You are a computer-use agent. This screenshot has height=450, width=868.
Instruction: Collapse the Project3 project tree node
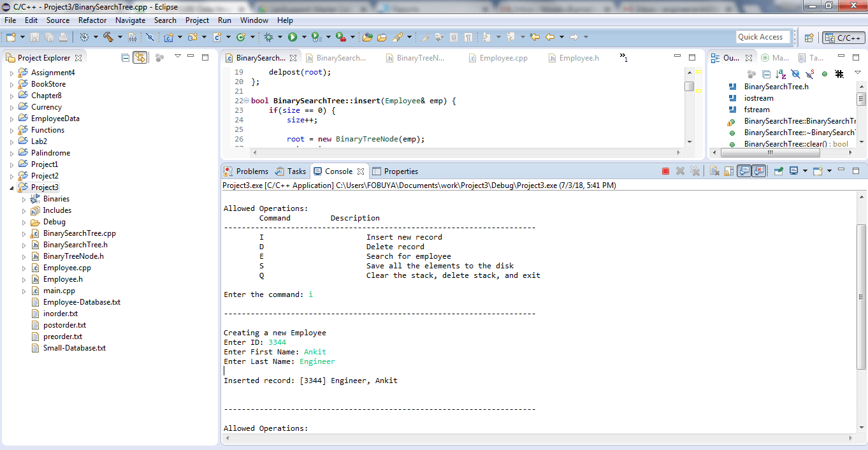[x=11, y=187]
